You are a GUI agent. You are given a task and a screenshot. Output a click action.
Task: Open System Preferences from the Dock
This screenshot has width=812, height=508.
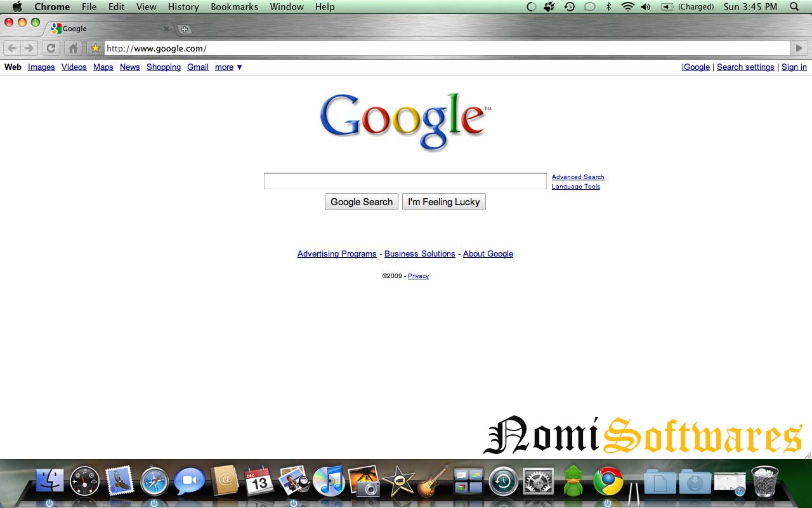538,481
